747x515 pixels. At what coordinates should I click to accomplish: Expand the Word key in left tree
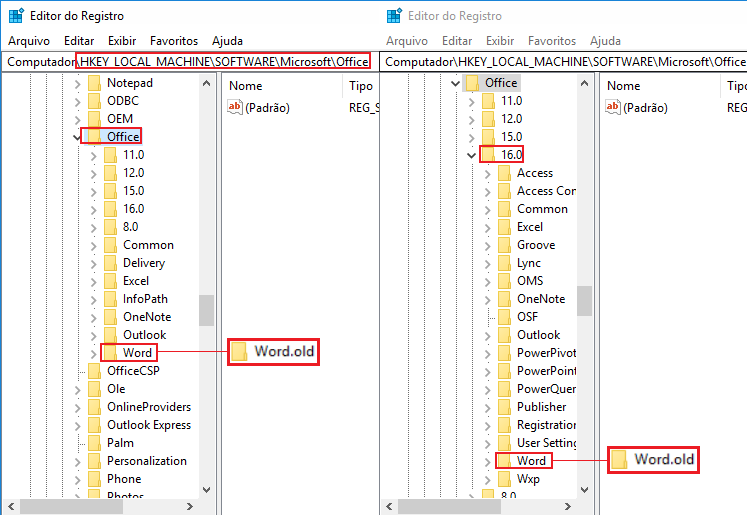[x=93, y=353]
